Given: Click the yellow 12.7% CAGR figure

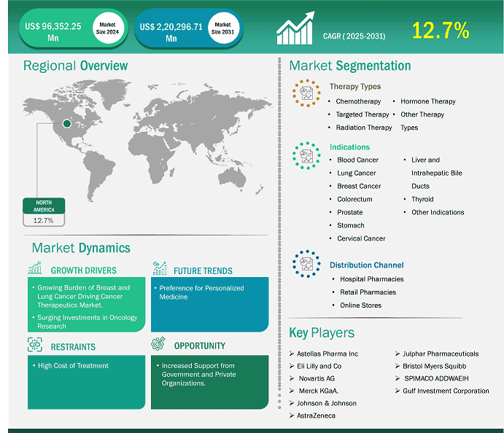Looking at the screenshot, I should coord(441,31).
